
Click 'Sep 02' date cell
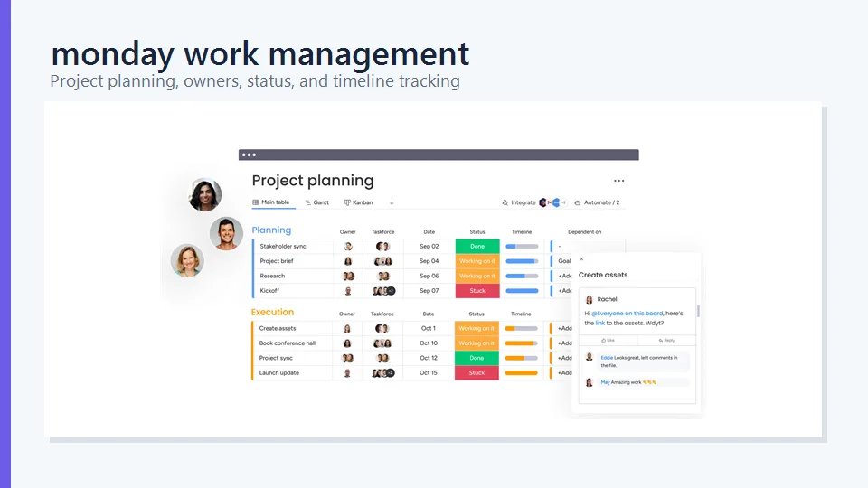(429, 246)
